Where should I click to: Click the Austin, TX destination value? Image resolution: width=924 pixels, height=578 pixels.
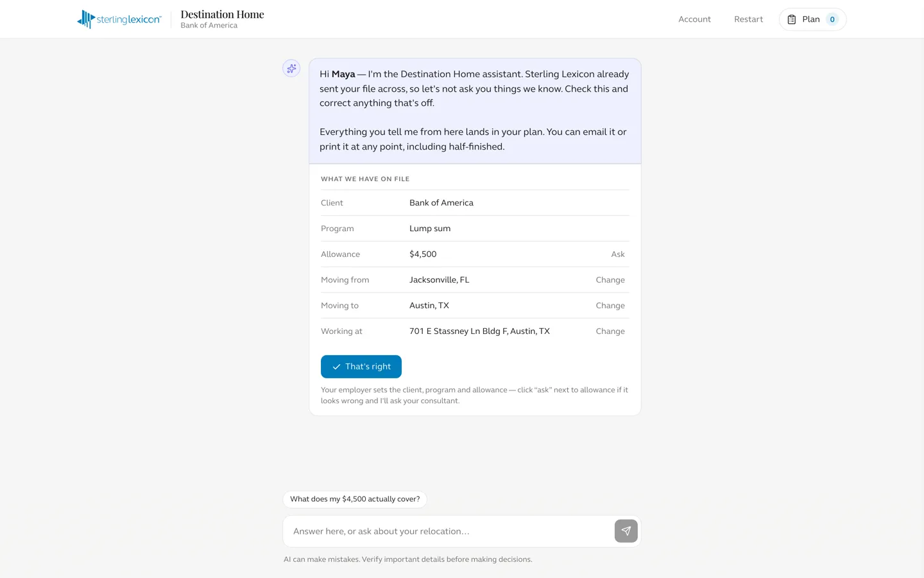429,306
